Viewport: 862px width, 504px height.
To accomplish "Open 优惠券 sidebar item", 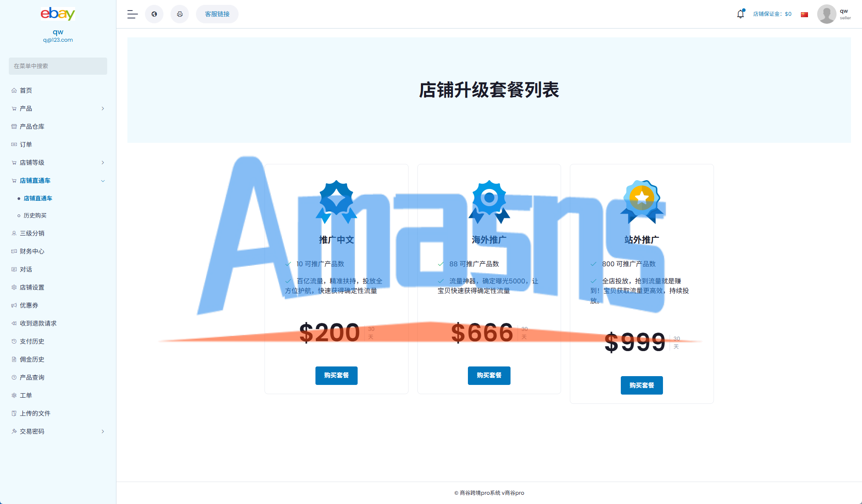I will click(x=29, y=305).
